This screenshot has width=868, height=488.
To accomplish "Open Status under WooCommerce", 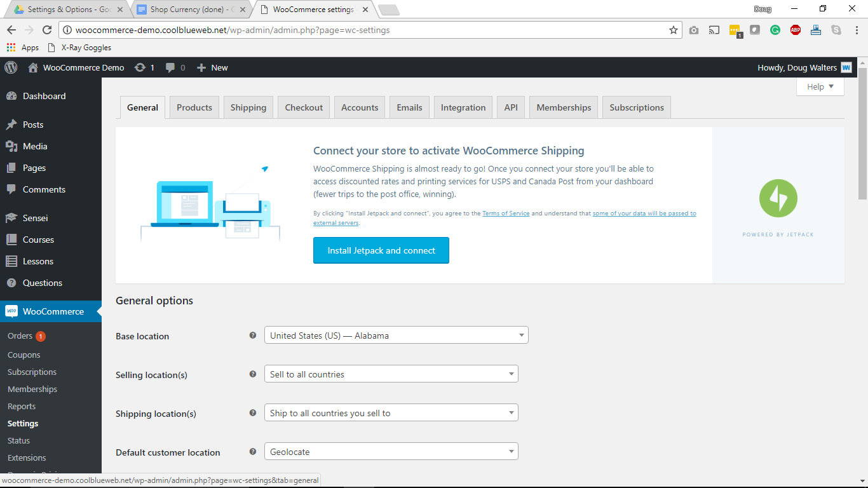I will (18, 440).
